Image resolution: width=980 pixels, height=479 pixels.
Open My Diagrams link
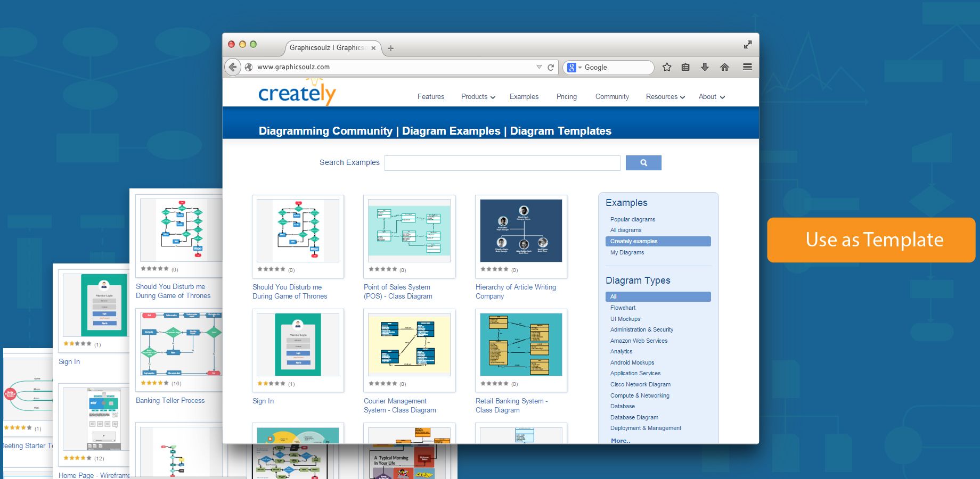point(627,252)
